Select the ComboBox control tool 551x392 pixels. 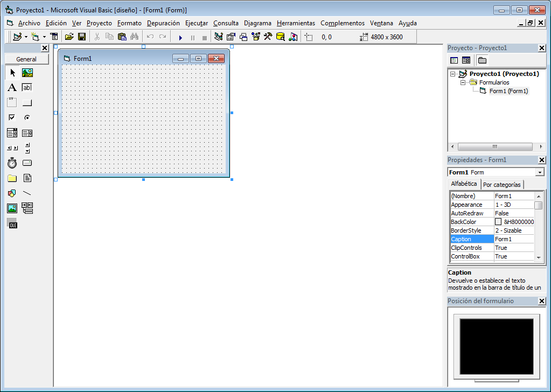pyautogui.click(x=12, y=133)
